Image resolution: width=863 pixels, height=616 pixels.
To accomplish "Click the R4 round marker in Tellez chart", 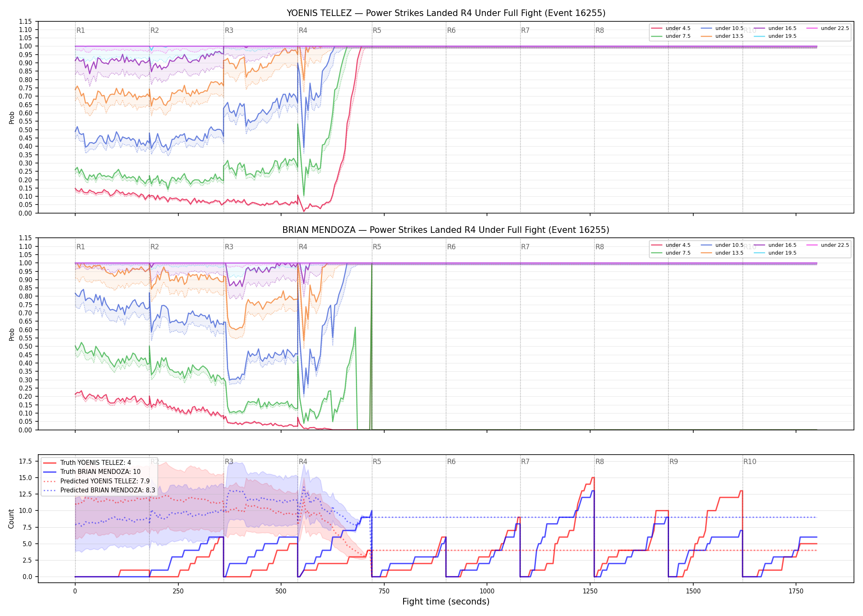I will point(303,30).
